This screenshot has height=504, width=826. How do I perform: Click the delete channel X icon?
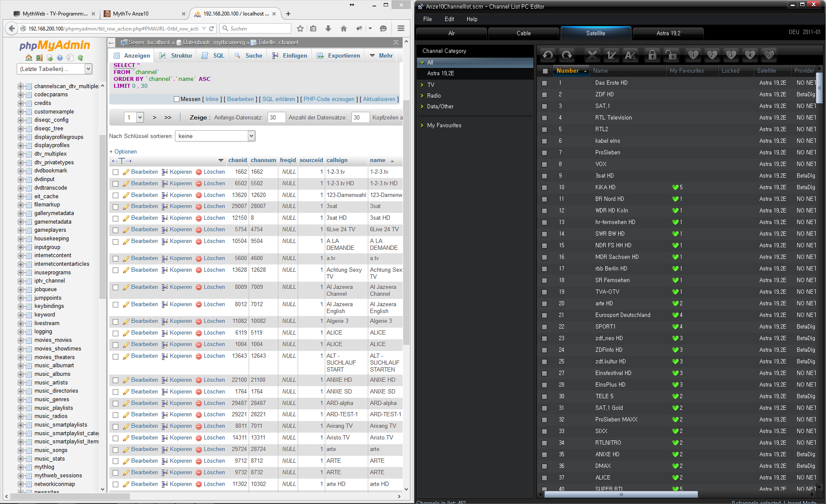(x=592, y=55)
